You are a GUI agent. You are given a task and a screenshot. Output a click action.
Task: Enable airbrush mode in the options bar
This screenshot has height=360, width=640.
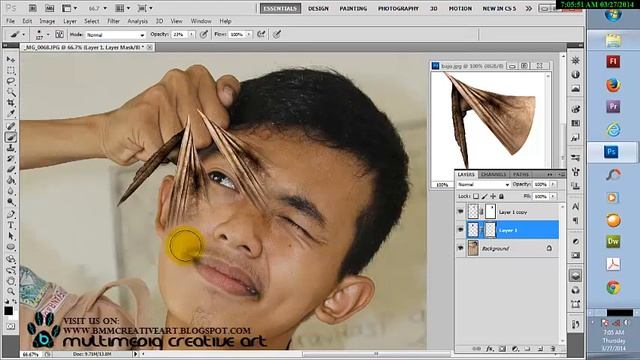click(261, 35)
